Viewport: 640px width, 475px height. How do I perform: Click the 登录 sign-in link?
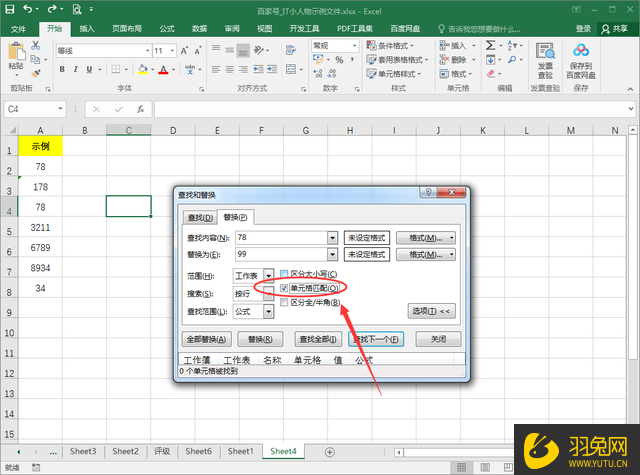[583, 29]
